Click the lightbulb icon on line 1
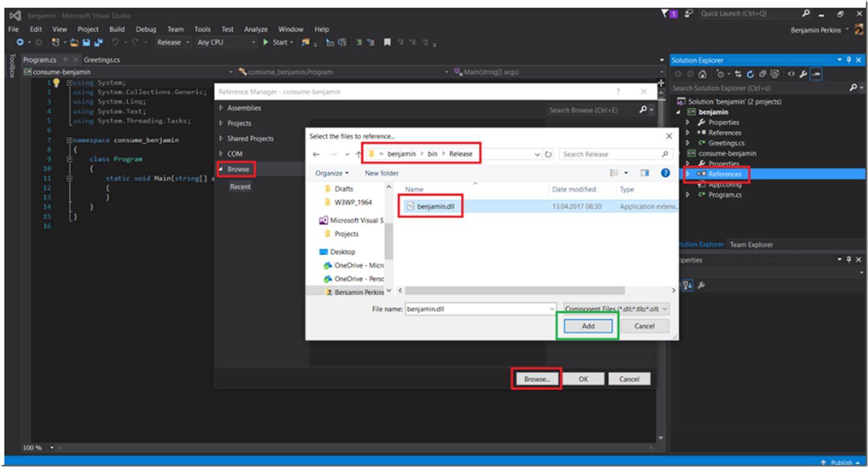Screen dimensions: 868x467 click(57, 83)
